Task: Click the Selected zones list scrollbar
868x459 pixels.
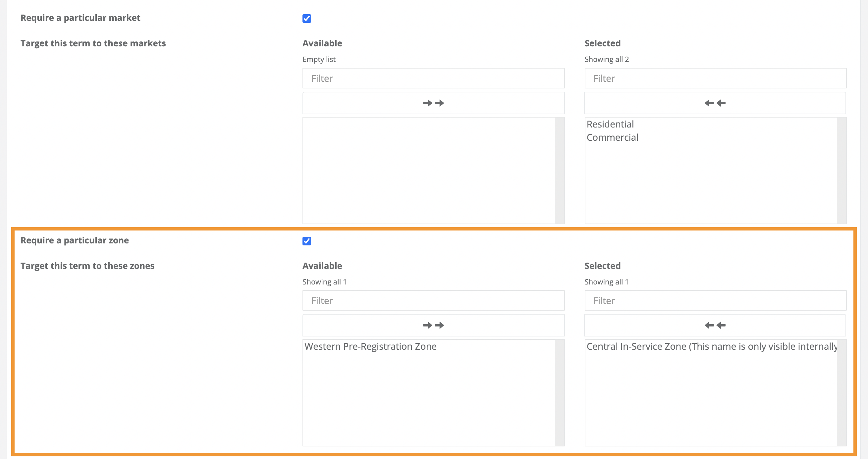Action: 841,393
